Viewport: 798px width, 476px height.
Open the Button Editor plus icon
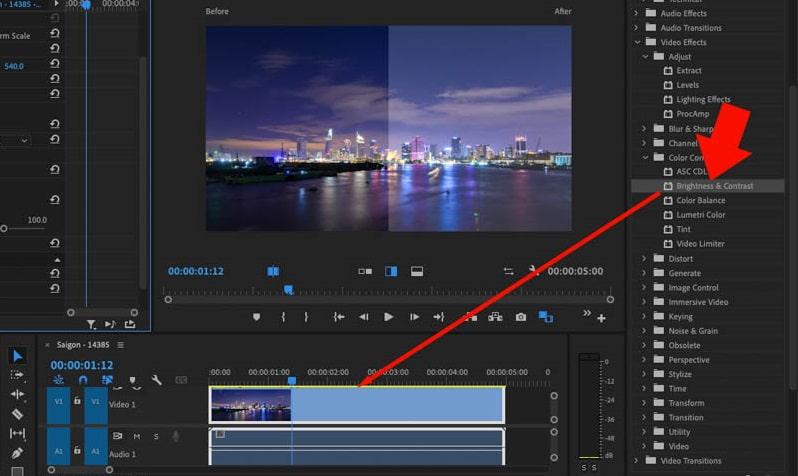602,318
